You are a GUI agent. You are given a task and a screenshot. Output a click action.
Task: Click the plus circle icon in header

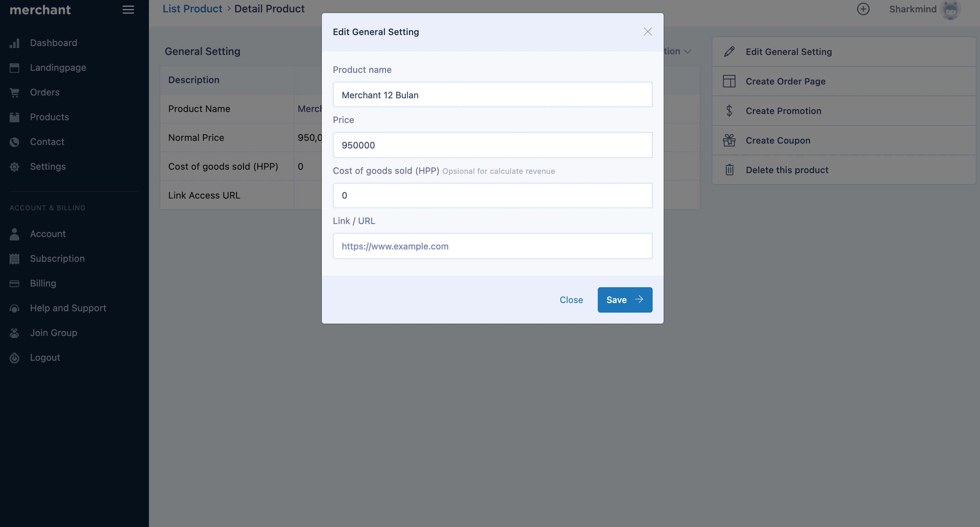click(x=863, y=9)
